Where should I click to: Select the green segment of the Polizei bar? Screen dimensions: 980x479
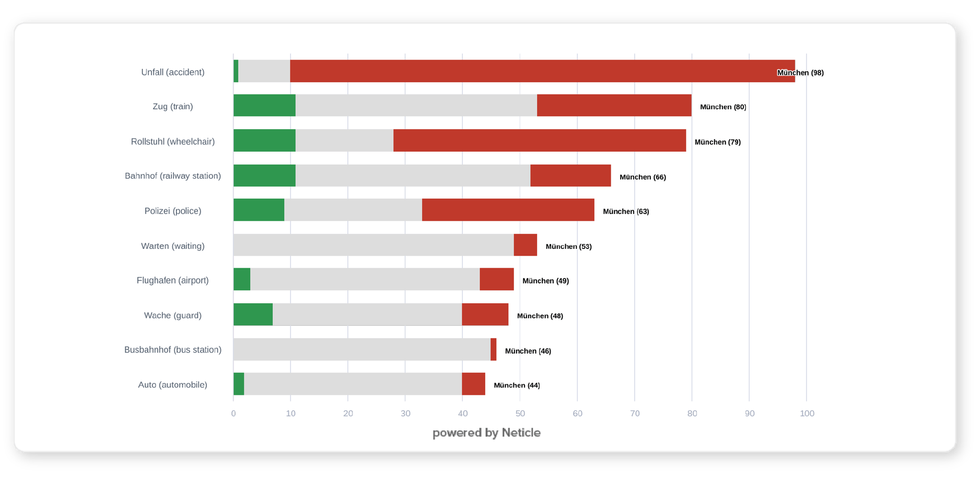[x=259, y=210]
